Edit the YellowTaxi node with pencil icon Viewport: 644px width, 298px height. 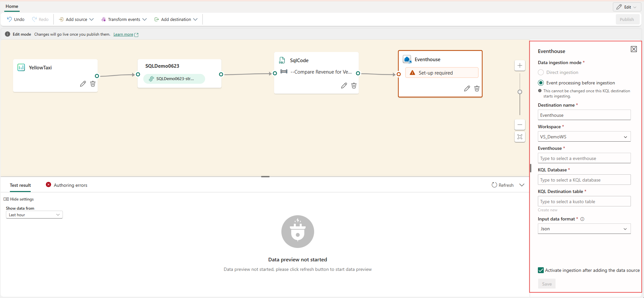(x=83, y=84)
